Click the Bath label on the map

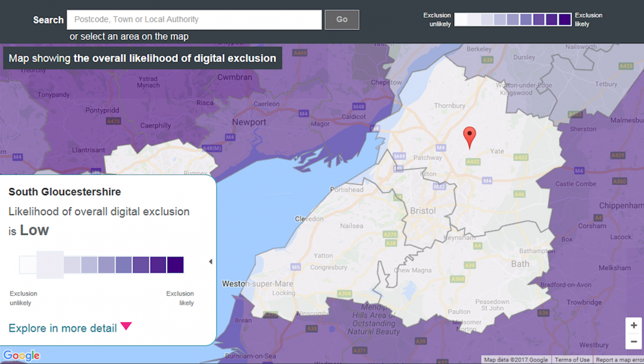click(x=520, y=264)
